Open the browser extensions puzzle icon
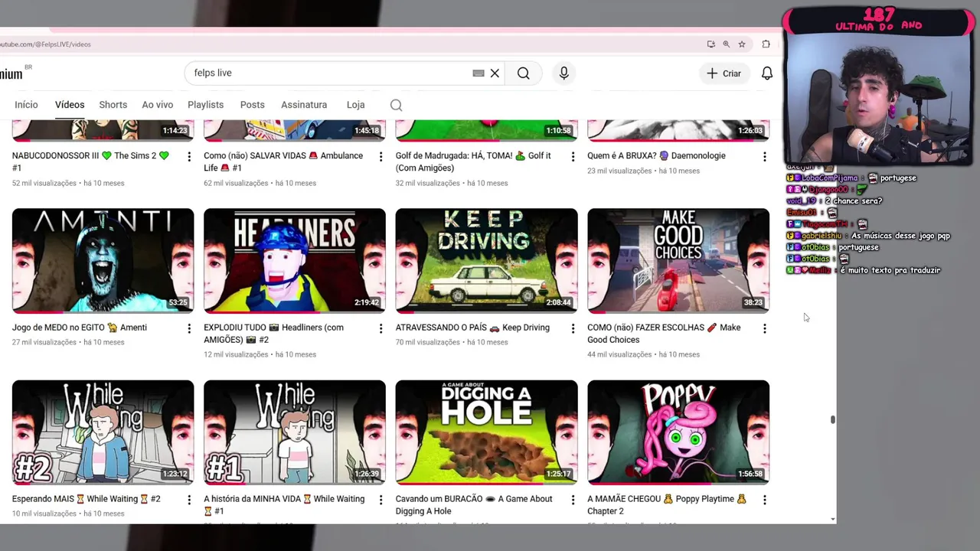This screenshot has width=980, height=551. 766,44
